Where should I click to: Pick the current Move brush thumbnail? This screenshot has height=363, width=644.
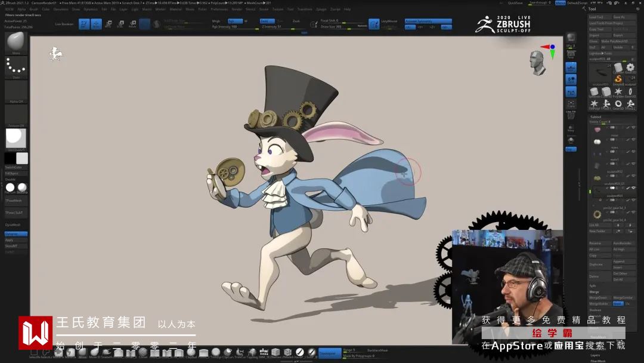(16, 42)
